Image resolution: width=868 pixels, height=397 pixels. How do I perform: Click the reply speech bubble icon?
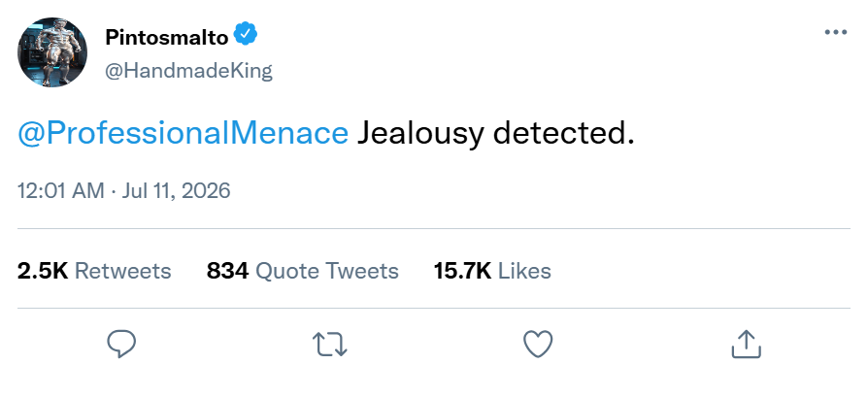(x=121, y=344)
